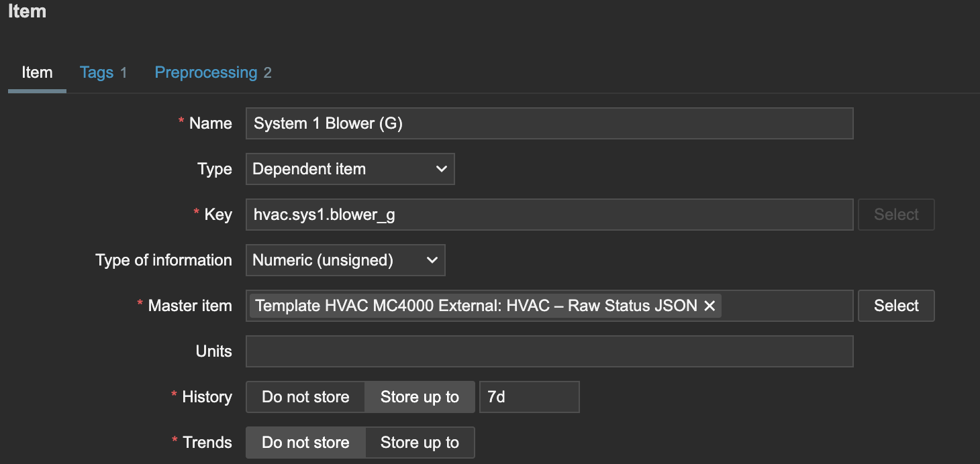Click empty space inside the Master item box
This screenshot has width=980, height=464.
(x=785, y=306)
